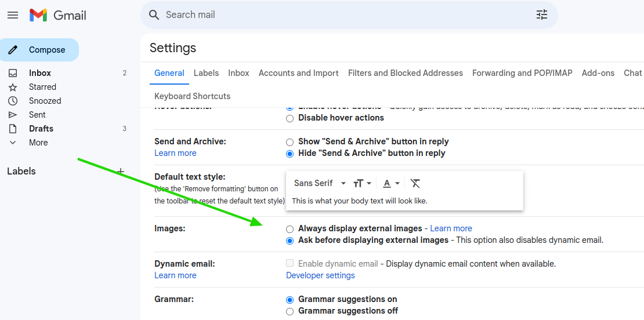This screenshot has height=320, width=644.
Task: Open the Keyboard Shortcuts tab
Action: [192, 96]
